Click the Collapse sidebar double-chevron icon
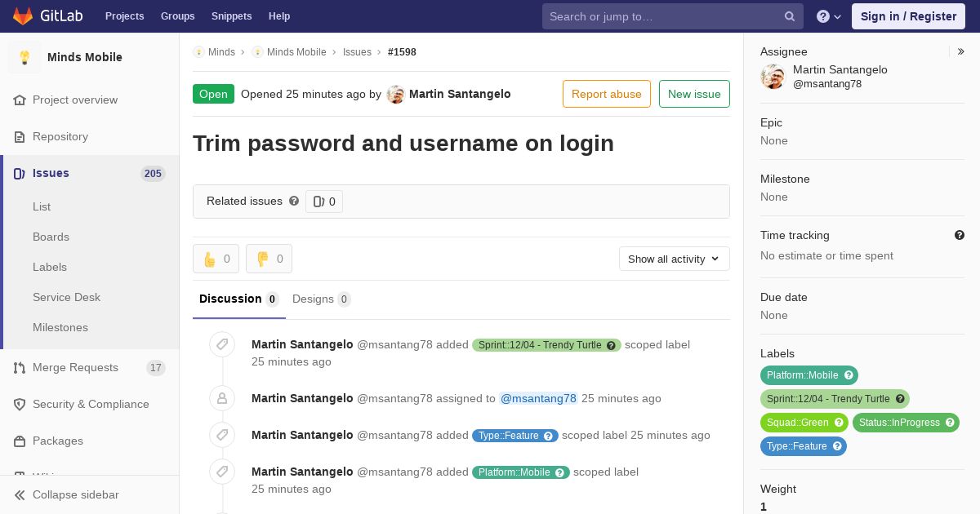Screen dimensions: 980x514 pos(20,495)
